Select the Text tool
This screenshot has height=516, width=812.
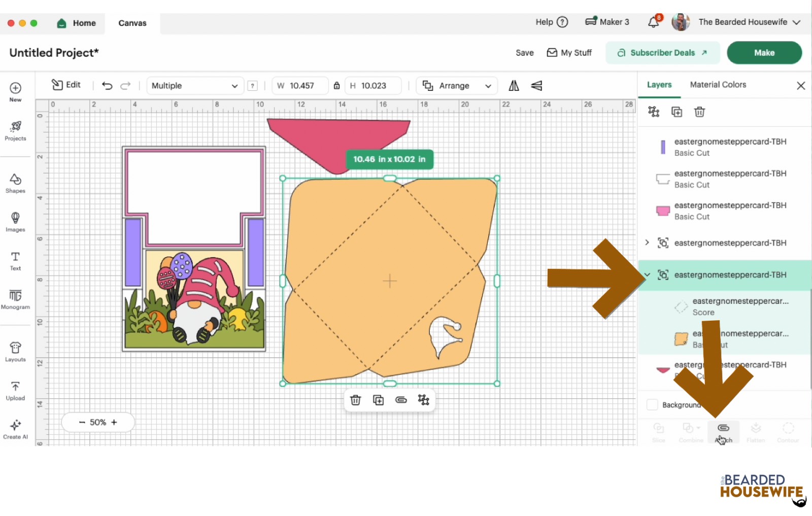[15, 261]
